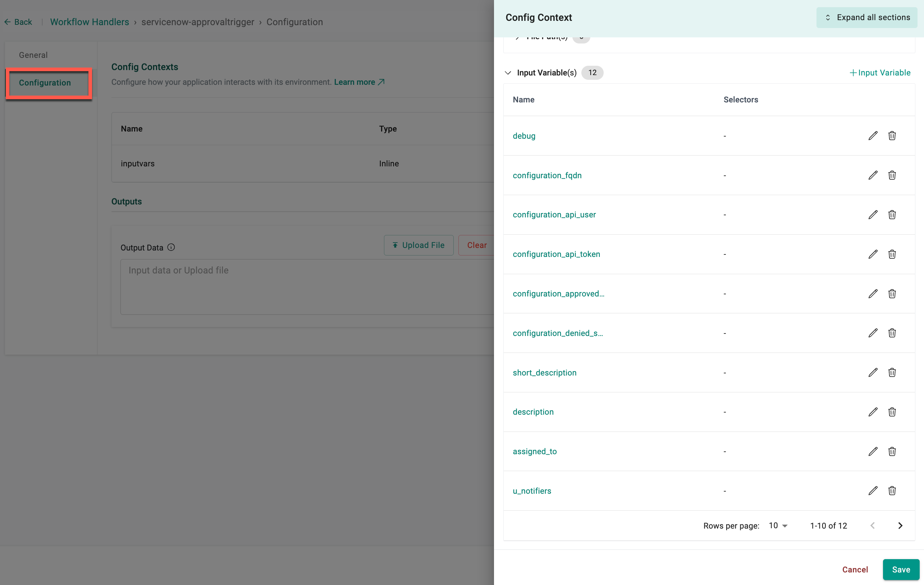This screenshot has width=924, height=585.
Task: Upload a file for Output Data
Action: coord(418,245)
